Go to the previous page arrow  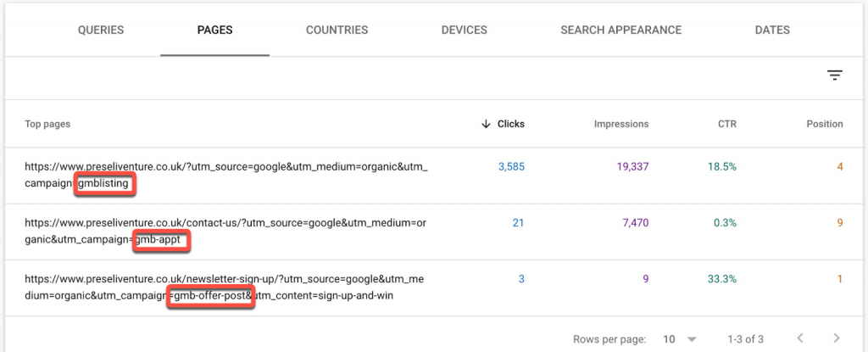tap(799, 338)
